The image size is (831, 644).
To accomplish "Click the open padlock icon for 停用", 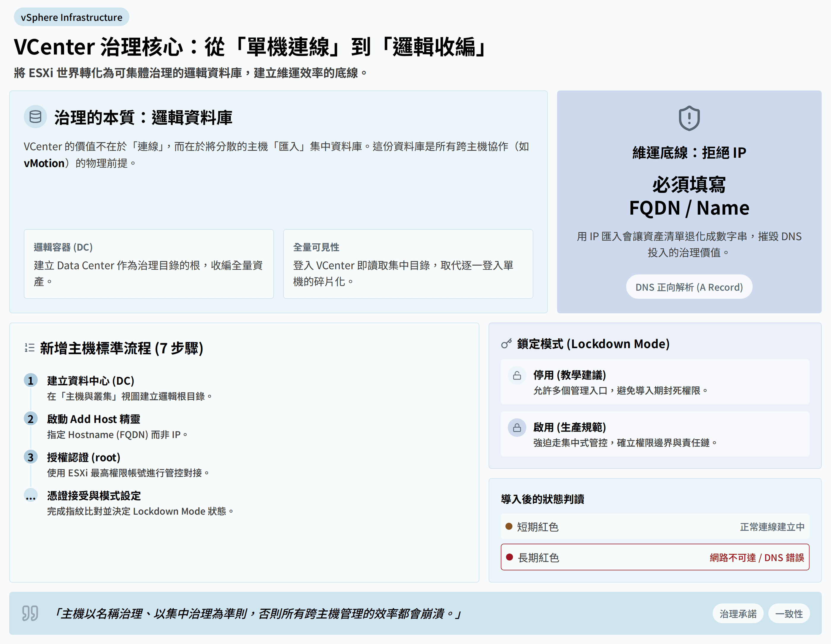I will [x=517, y=376].
